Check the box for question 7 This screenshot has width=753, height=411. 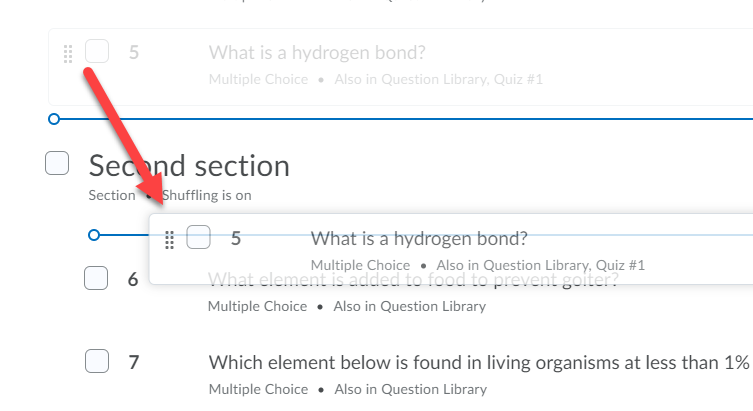(x=97, y=361)
